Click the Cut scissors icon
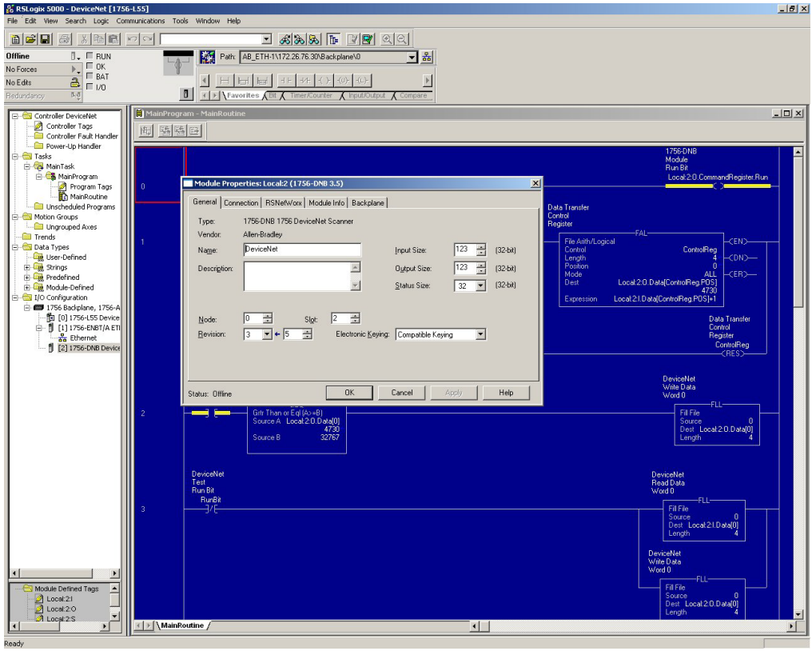 click(84, 39)
